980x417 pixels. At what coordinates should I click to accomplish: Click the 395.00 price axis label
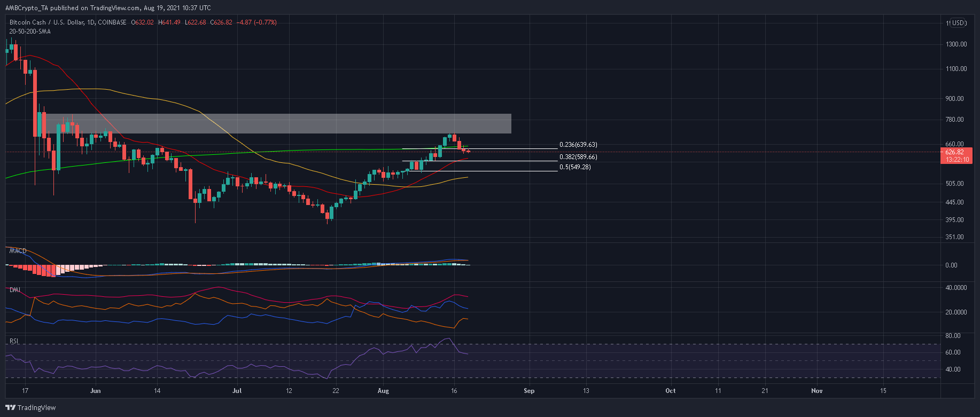[x=954, y=220]
